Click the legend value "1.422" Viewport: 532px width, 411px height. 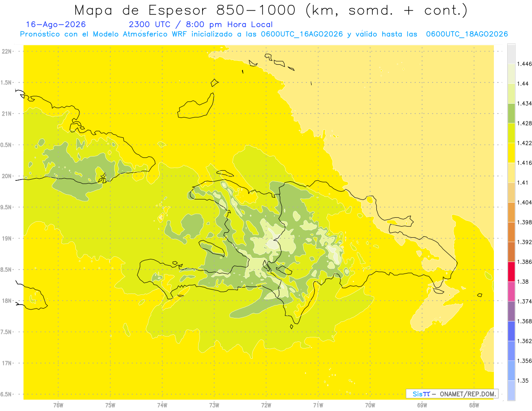point(524,143)
